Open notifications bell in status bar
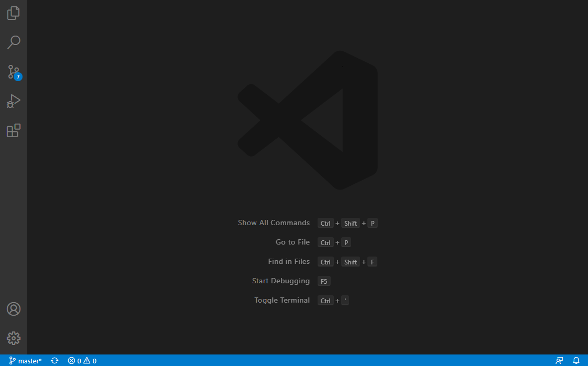The width and height of the screenshot is (588, 366). [576, 361]
